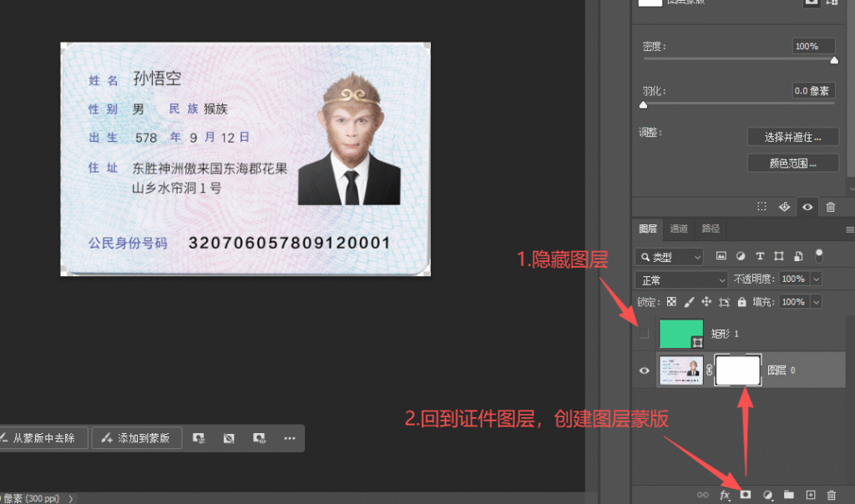Click add vector mask icon in Properties
This screenshot has width=855, height=504.
click(832, 3)
